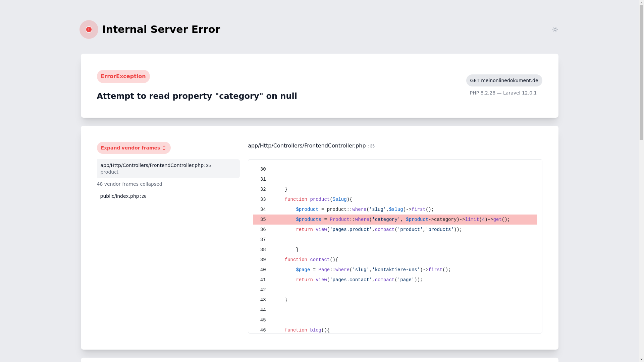Click the 'Attempt to read property "category" on null' message
Screen dimensions: 644x362
pos(197,96)
